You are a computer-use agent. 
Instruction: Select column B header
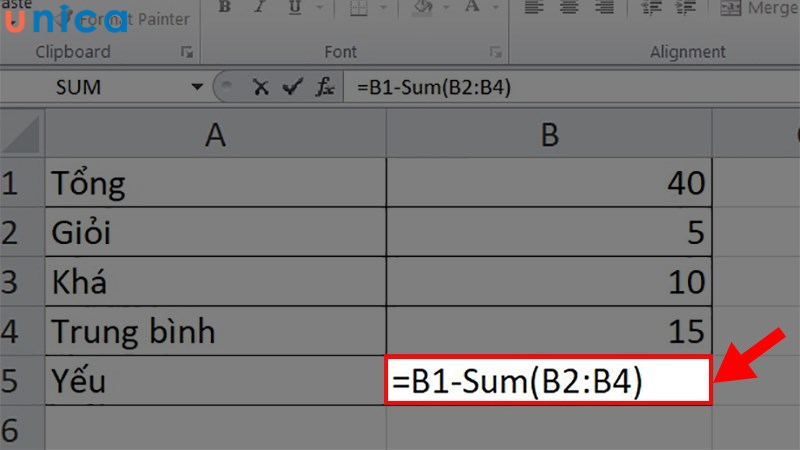(x=549, y=134)
